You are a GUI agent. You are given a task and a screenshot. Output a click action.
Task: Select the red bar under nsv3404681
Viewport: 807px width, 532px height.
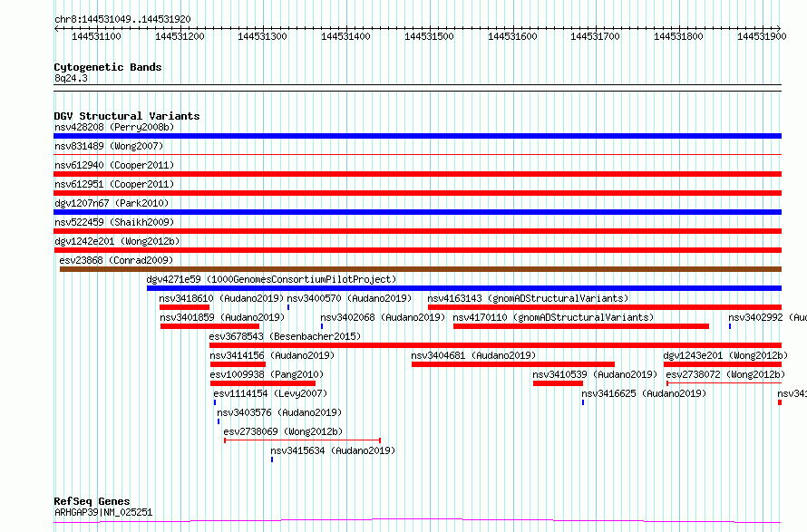(513, 364)
